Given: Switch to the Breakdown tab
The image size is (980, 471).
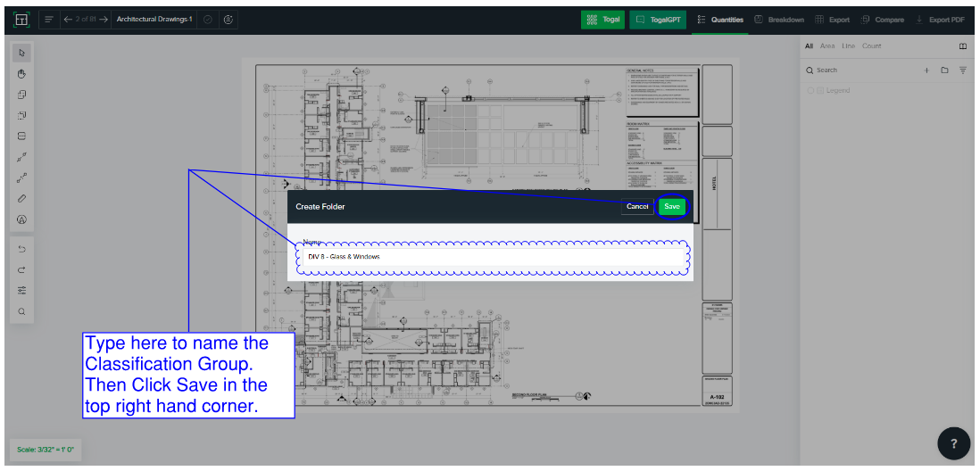Looking at the screenshot, I should tap(779, 19).
